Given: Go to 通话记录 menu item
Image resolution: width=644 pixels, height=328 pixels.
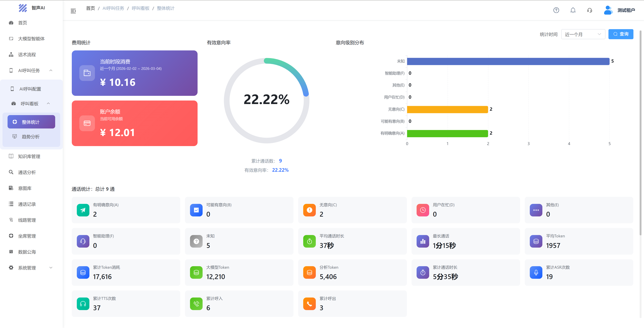Looking at the screenshot, I should [27, 204].
